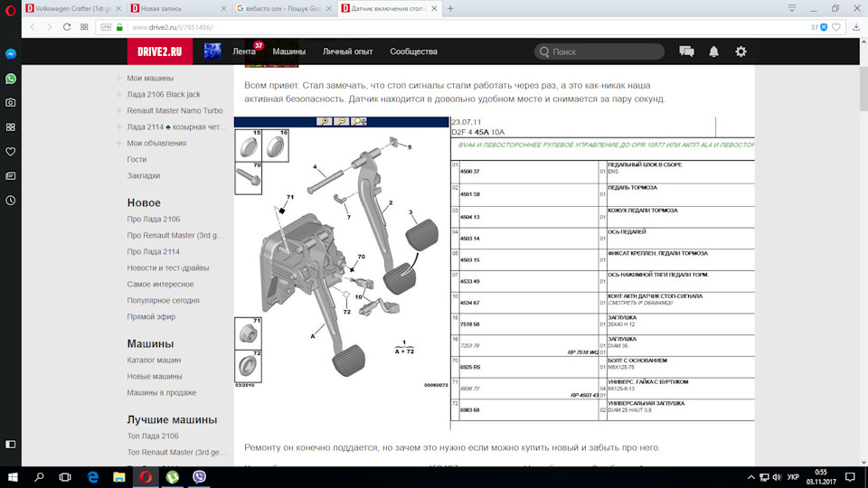Expand Мои объявления plus sign
The width and height of the screenshot is (868, 488).
coord(119,143)
